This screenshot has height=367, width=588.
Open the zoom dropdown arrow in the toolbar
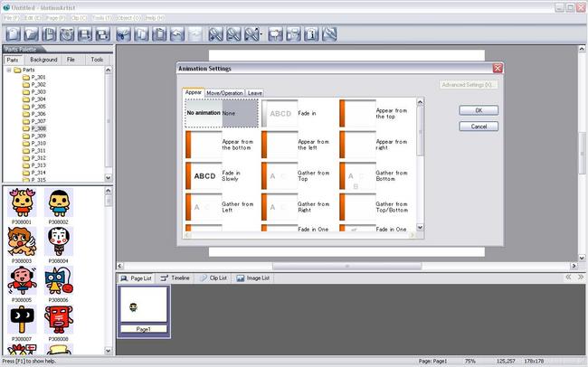(261, 34)
